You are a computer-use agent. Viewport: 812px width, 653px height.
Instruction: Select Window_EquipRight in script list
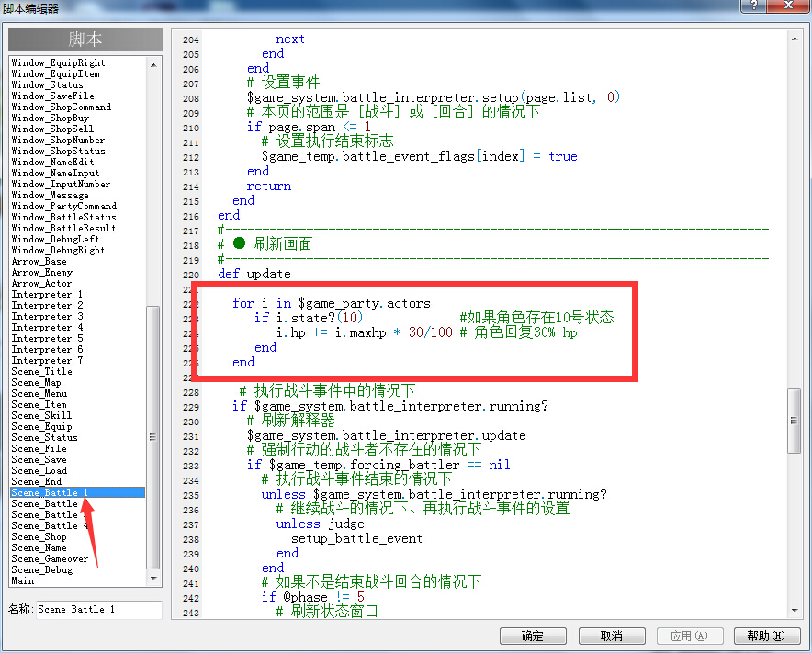pyautogui.click(x=58, y=62)
